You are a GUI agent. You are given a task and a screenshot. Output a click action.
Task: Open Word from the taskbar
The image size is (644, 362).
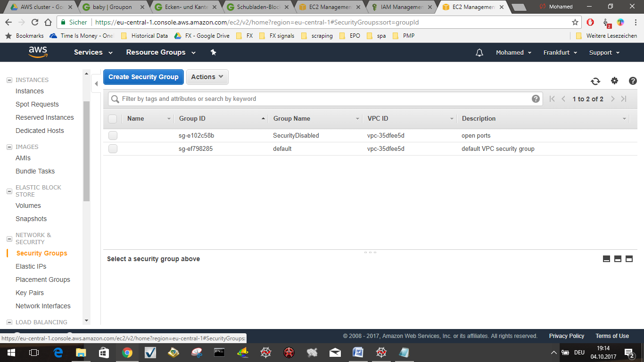358,353
